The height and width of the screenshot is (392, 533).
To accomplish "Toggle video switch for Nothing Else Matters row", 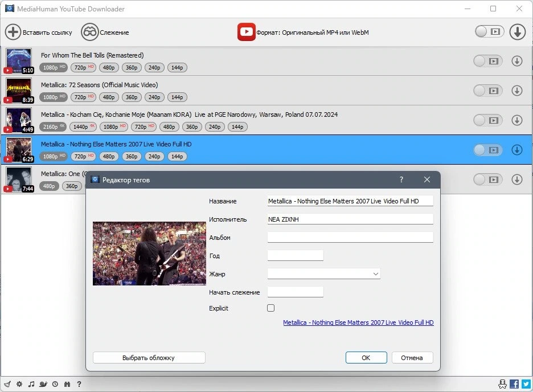I will point(488,150).
